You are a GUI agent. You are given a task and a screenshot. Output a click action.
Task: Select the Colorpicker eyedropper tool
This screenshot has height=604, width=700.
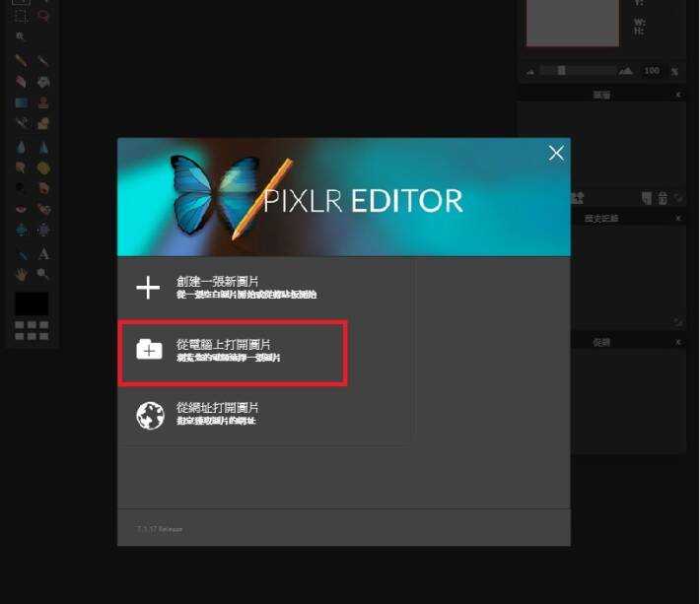pos(21,254)
